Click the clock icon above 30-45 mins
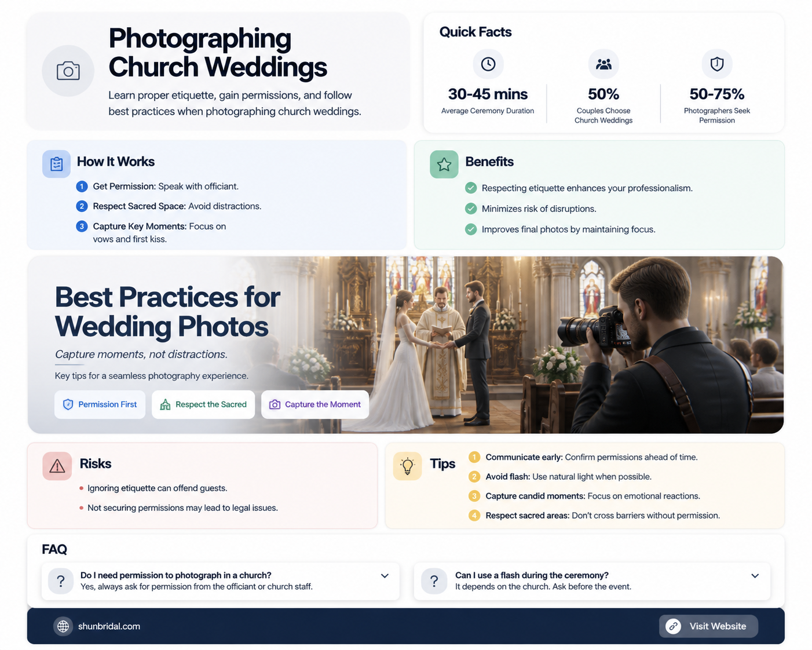 [488, 64]
